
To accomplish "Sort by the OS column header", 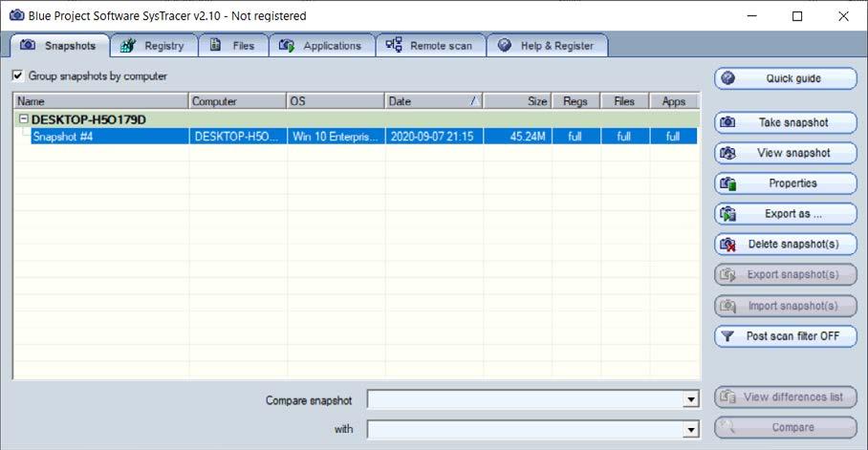I will (336, 101).
